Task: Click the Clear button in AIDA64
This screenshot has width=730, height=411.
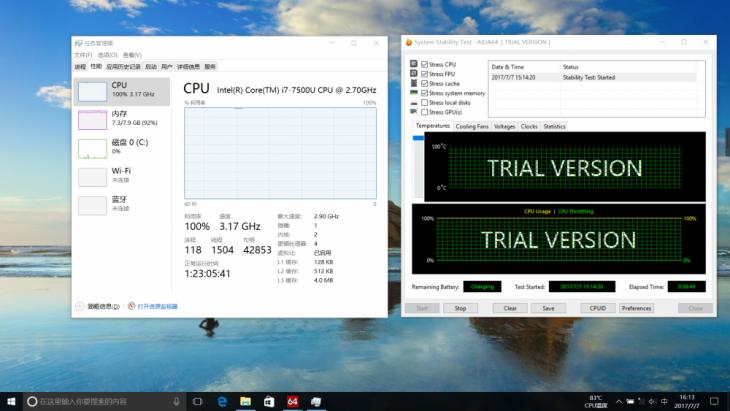Action: click(510, 308)
